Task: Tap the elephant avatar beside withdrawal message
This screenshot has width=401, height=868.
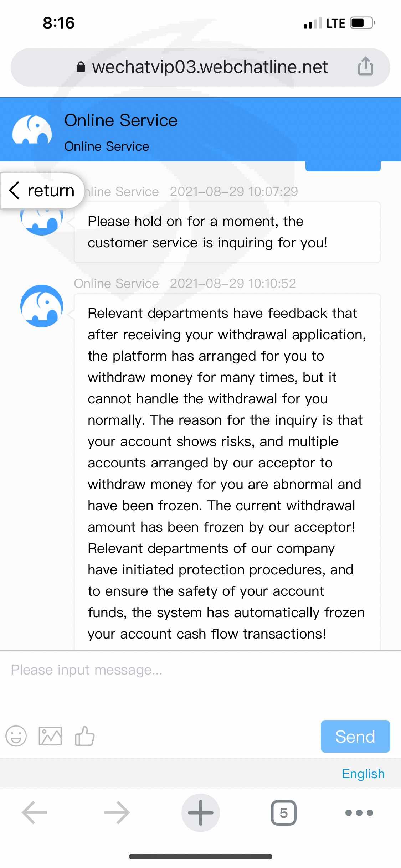Action: coord(42,306)
